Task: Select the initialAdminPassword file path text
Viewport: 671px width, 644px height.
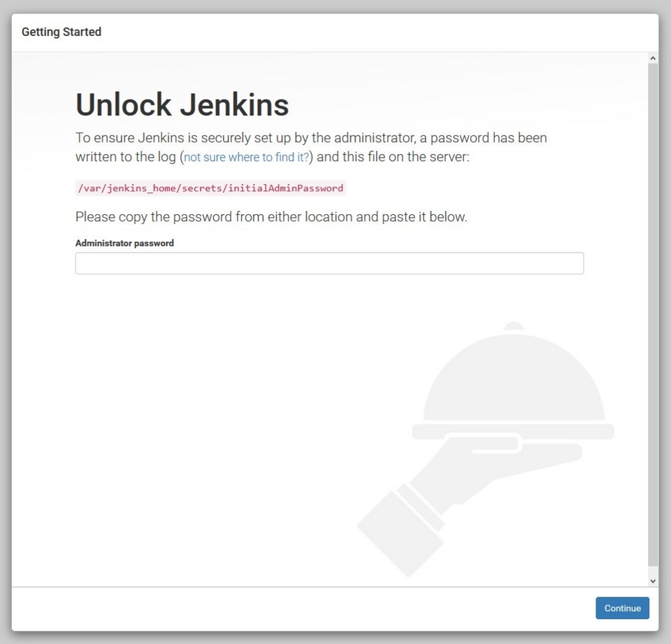Action: click(210, 188)
